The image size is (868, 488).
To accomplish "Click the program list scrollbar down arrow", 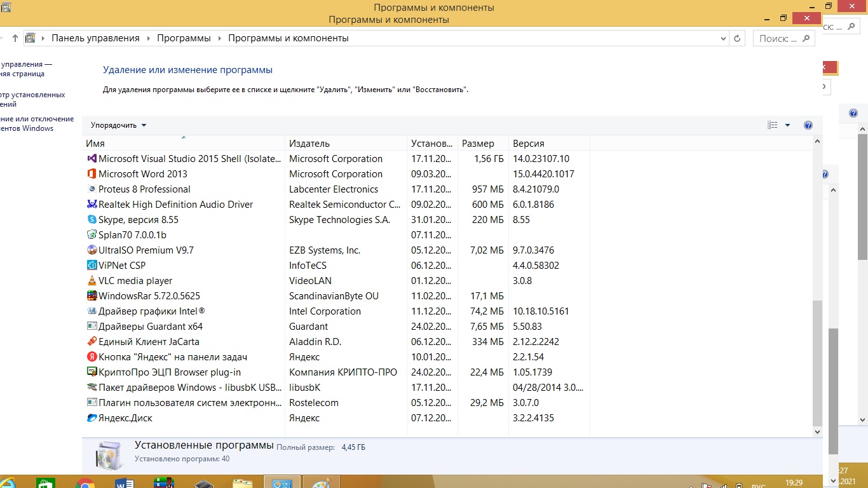I will 817,431.
